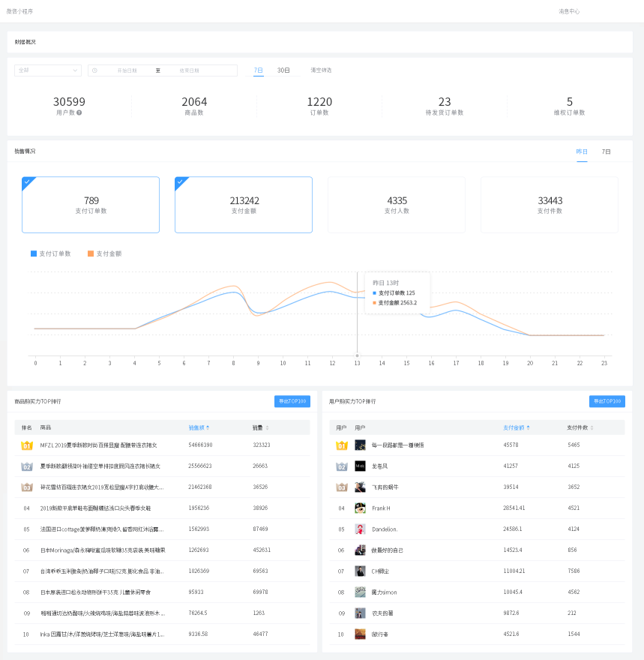Click user name Frank H
Image resolution: width=644 pixels, height=660 pixels.
click(x=381, y=508)
